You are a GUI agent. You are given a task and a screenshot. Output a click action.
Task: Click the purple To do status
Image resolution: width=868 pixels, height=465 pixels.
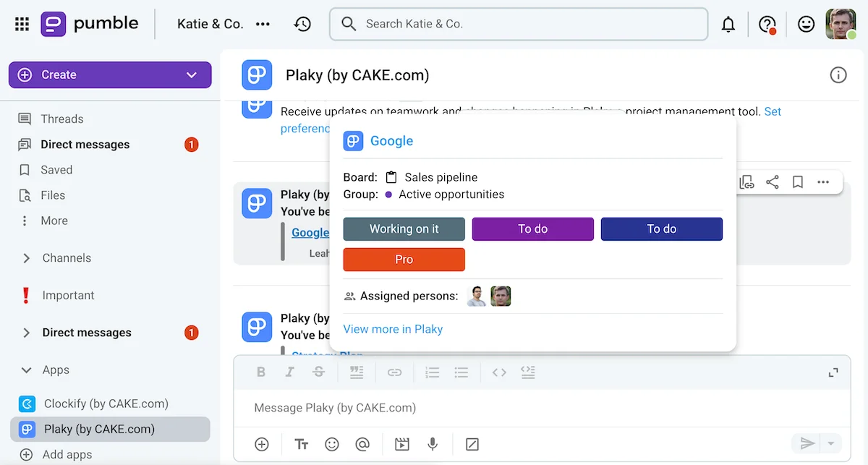click(533, 229)
